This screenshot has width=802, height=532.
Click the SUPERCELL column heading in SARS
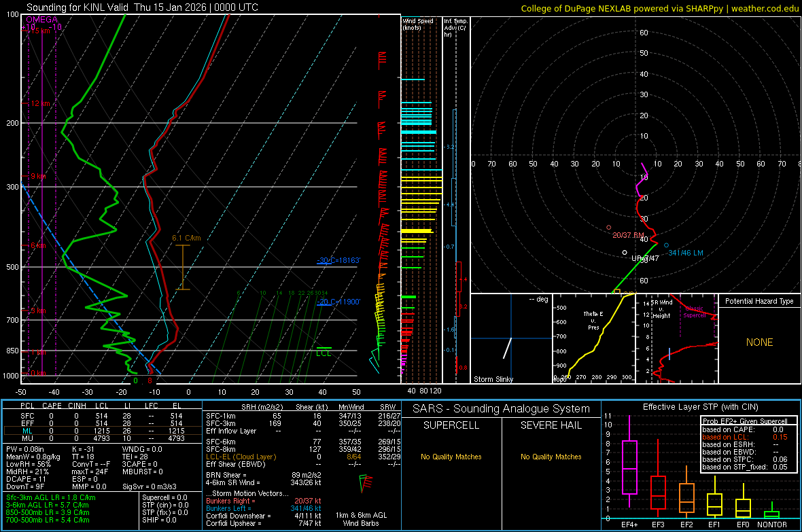[x=451, y=425]
